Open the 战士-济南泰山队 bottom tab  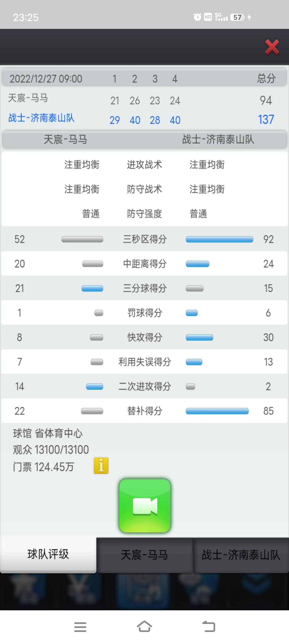[x=241, y=555]
